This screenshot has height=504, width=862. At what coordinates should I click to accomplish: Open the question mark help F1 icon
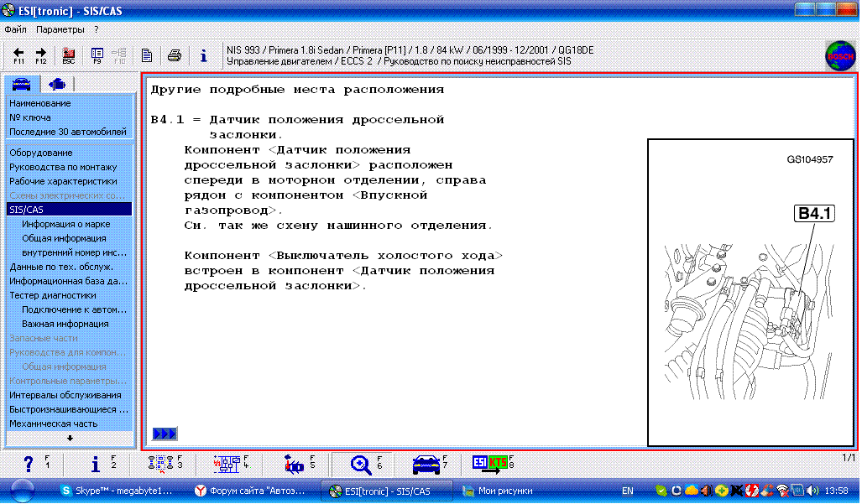[29, 465]
